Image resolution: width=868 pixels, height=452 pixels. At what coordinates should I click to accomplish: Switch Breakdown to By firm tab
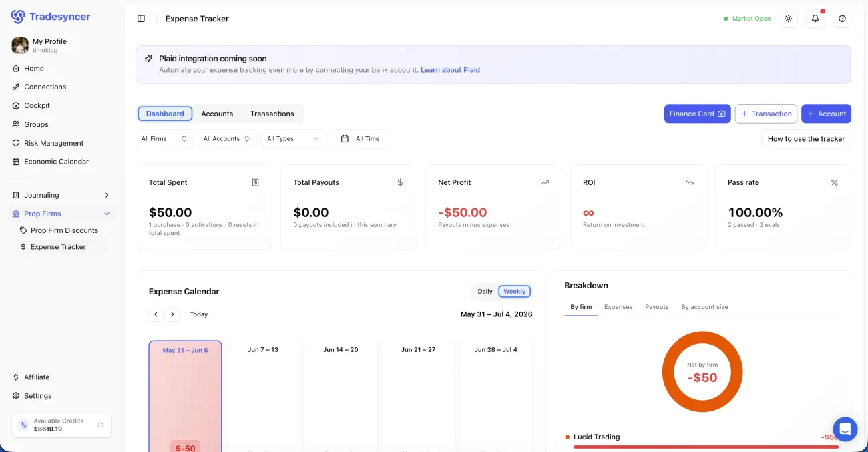click(581, 307)
